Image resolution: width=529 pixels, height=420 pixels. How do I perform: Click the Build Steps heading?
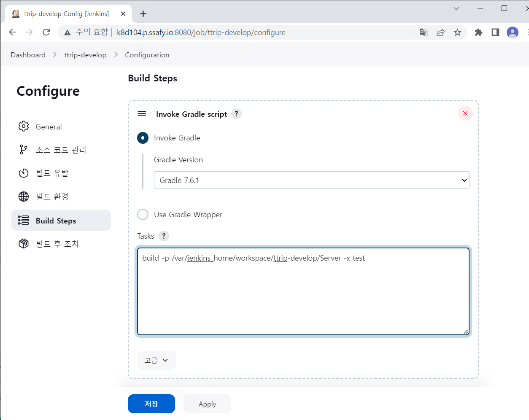(153, 78)
